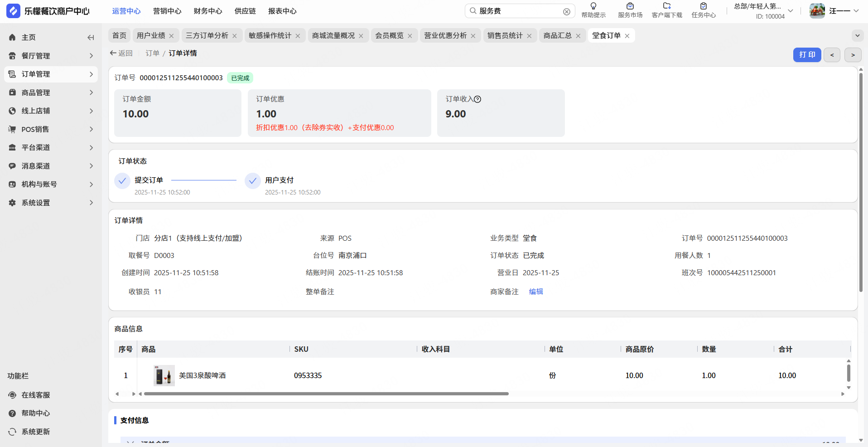Go to 主页 home icon
This screenshot has height=447, width=868.
pos(12,38)
